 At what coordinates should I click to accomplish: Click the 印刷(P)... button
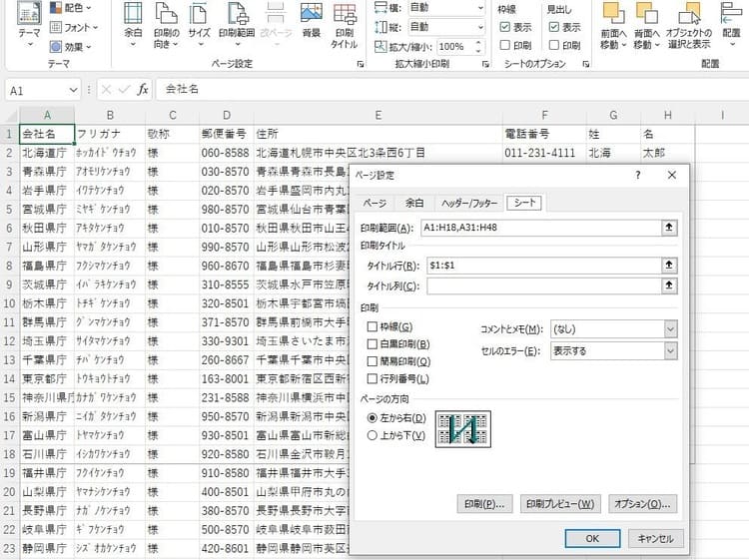(x=484, y=504)
